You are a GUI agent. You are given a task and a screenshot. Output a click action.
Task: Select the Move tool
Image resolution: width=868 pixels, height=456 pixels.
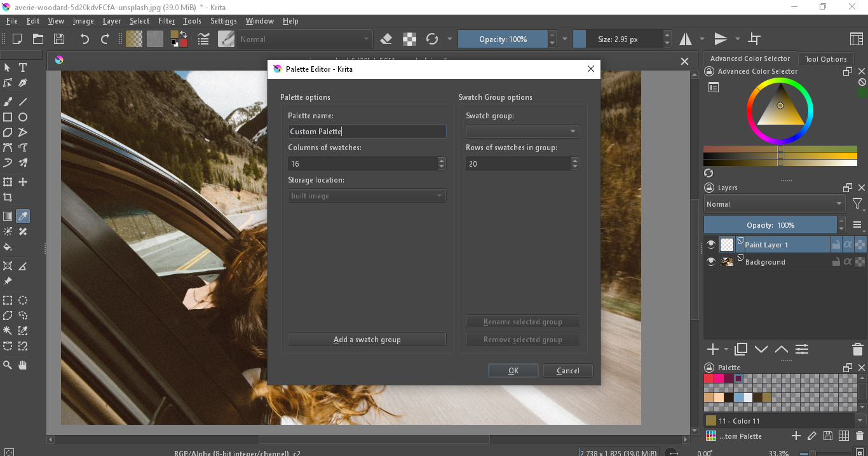[23, 182]
